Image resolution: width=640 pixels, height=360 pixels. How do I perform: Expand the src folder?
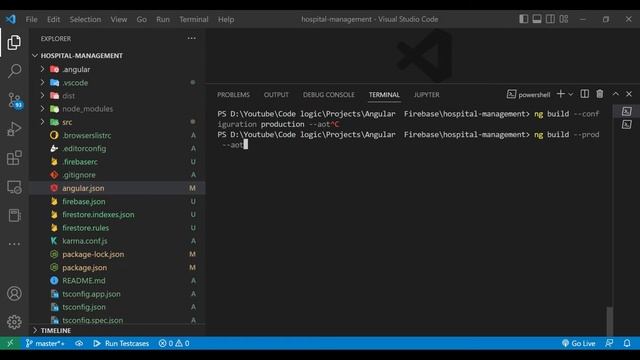(42, 122)
